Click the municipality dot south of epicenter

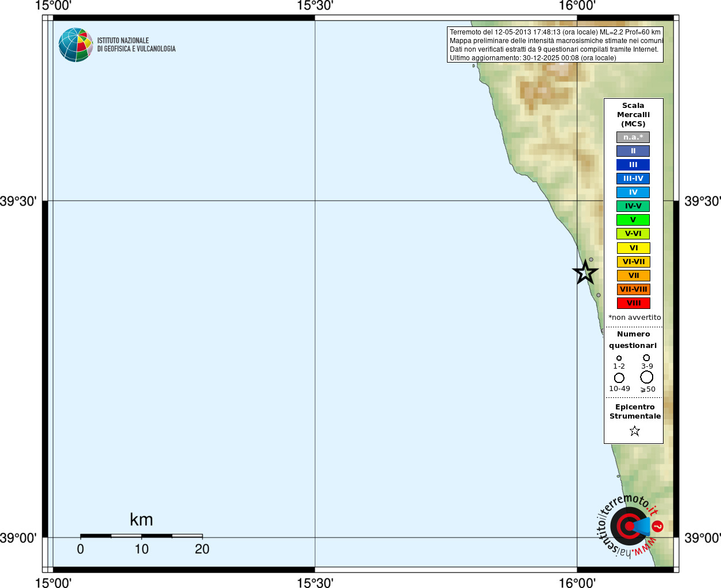[599, 295]
